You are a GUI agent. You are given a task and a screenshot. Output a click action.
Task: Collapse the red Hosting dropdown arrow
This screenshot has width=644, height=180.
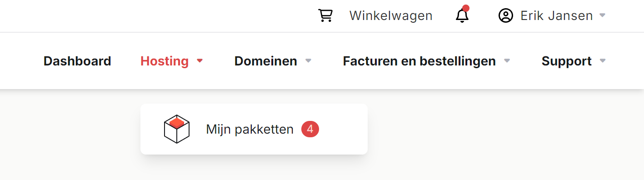pos(200,61)
